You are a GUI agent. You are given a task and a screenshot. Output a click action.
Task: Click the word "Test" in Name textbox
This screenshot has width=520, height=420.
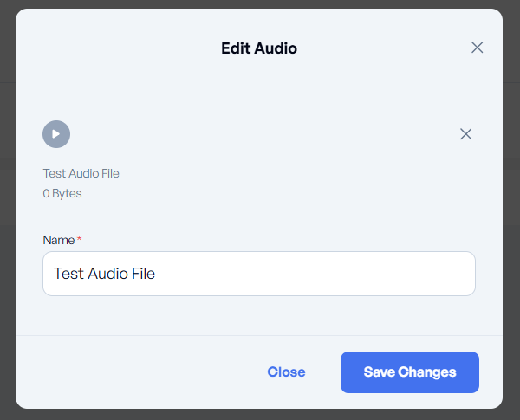pos(67,274)
